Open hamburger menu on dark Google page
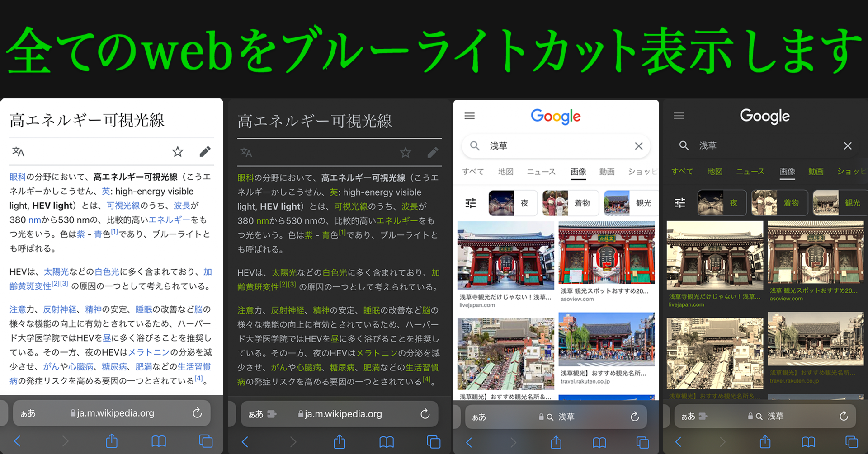Image resolution: width=868 pixels, height=454 pixels. click(679, 116)
